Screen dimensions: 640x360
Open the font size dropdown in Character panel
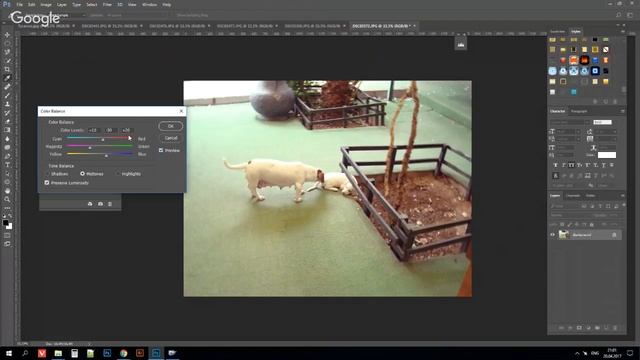coord(568,131)
